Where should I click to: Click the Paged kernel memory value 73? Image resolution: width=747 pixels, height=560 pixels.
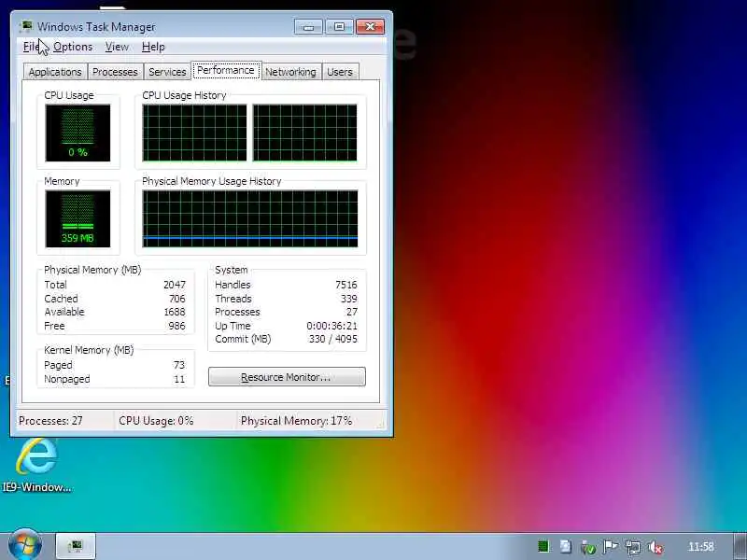pyautogui.click(x=179, y=365)
